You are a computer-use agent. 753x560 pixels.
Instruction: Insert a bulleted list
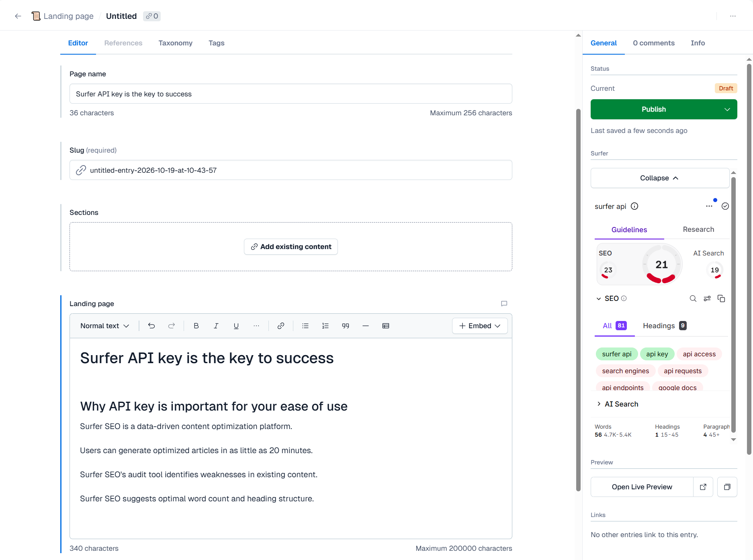pyautogui.click(x=305, y=326)
